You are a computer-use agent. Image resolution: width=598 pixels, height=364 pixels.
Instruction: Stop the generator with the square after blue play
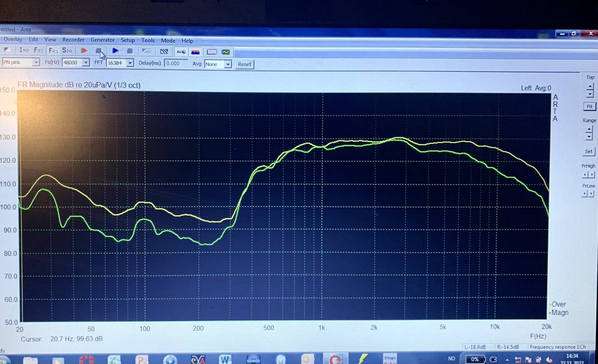pyautogui.click(x=130, y=51)
